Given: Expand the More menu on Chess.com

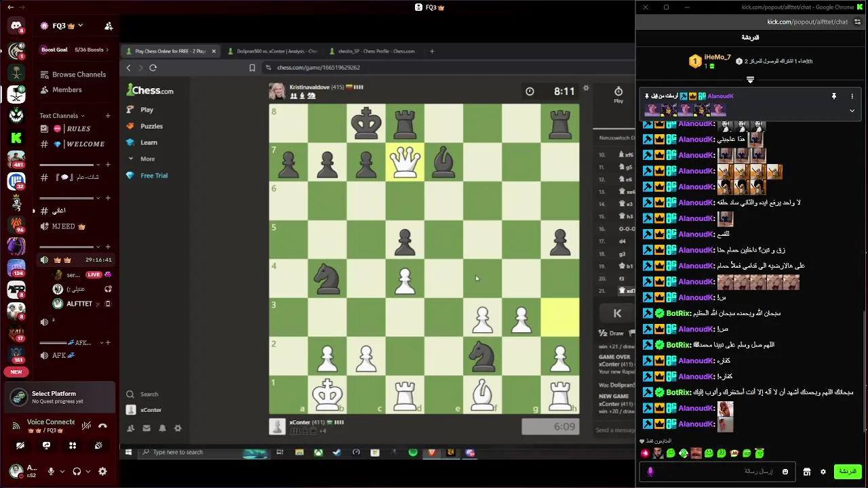Looking at the screenshot, I should pos(141,159).
